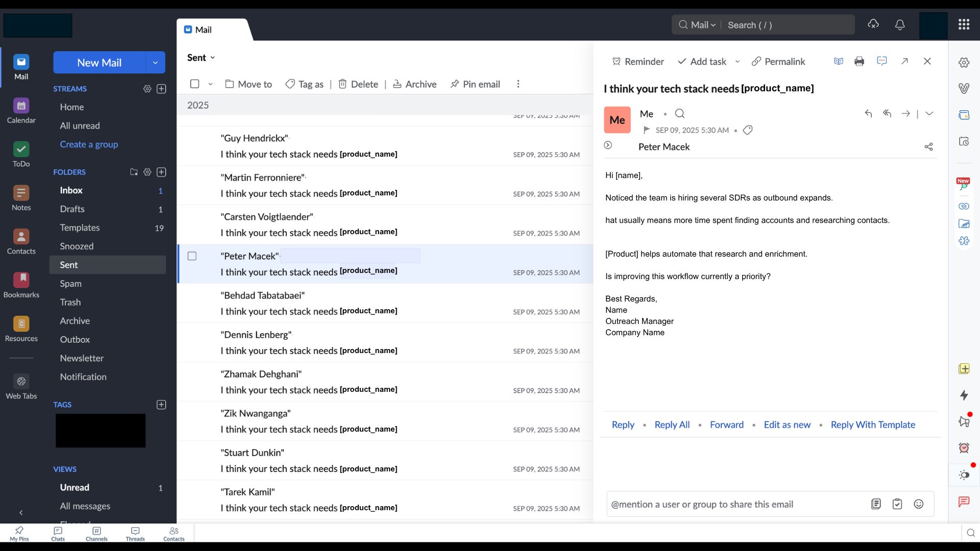Click the Reply With Template link
The width and height of the screenshot is (980, 551).
(x=873, y=424)
